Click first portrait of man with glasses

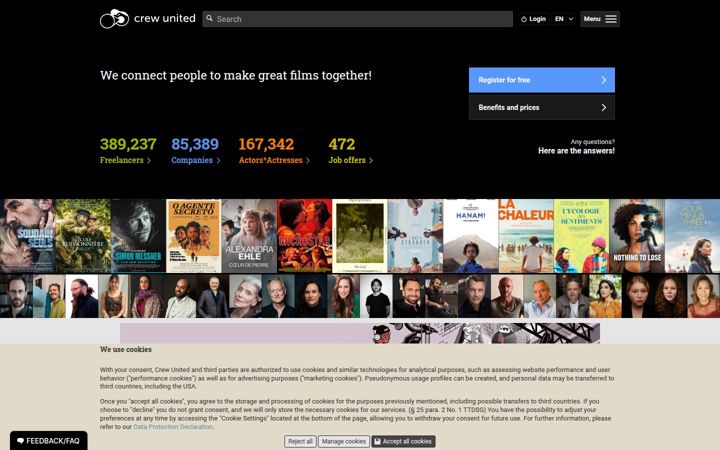(x=16, y=296)
